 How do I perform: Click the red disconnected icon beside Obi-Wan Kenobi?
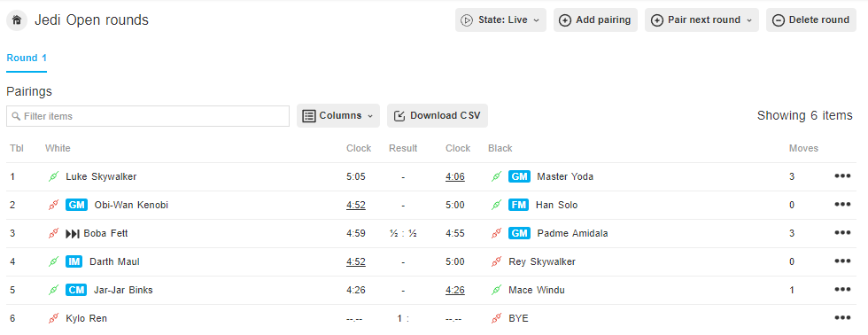pos(54,205)
